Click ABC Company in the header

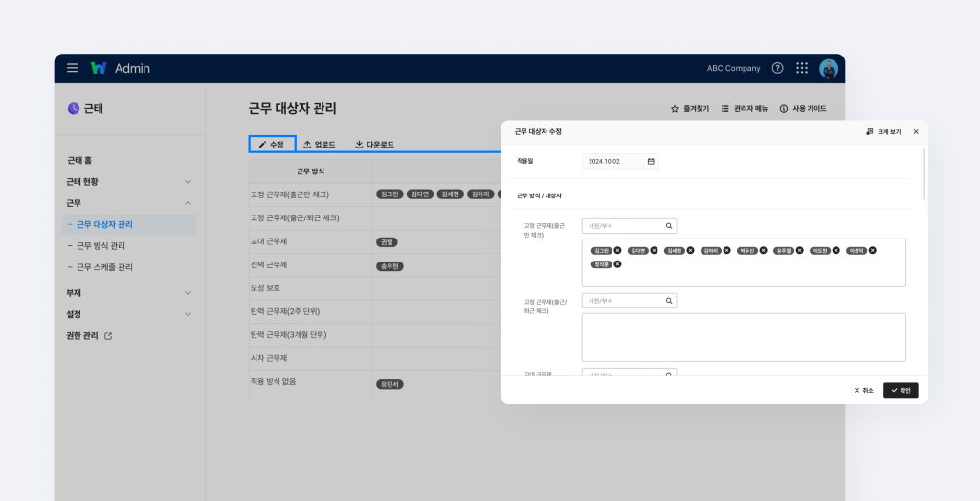pyautogui.click(x=734, y=68)
